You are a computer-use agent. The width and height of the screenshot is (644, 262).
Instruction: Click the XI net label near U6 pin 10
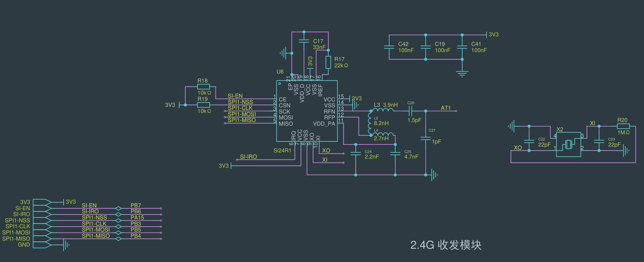(325, 160)
